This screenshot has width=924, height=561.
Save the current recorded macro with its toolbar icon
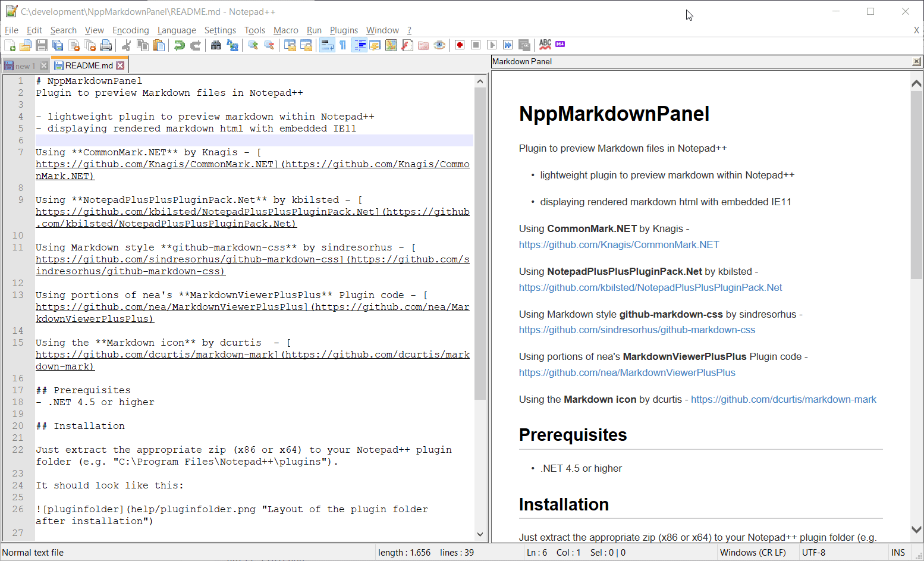tap(524, 45)
